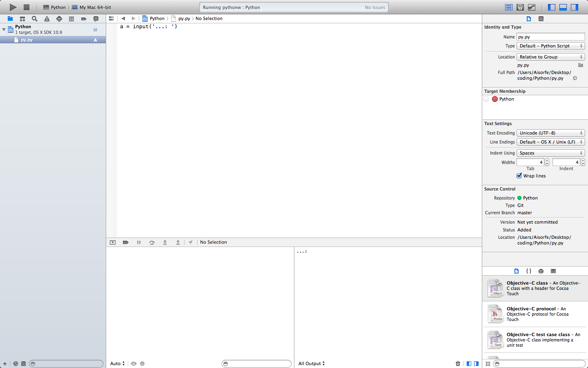
Task: Hide the debug area using debug bar button
Action: click(x=113, y=242)
